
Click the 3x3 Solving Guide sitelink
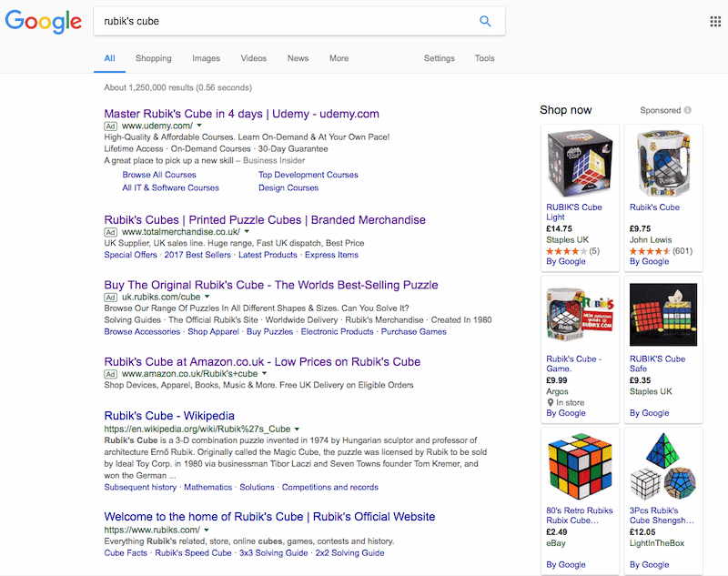[x=274, y=552]
